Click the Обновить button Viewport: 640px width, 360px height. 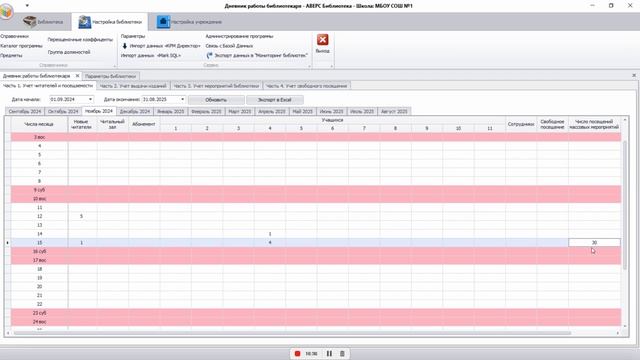click(x=216, y=100)
